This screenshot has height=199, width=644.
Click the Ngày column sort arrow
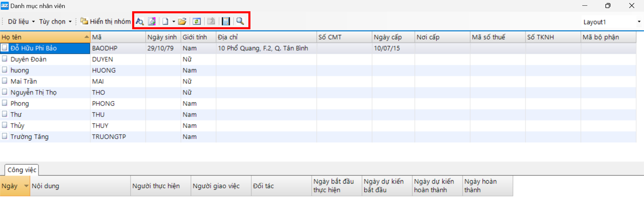(x=26, y=186)
